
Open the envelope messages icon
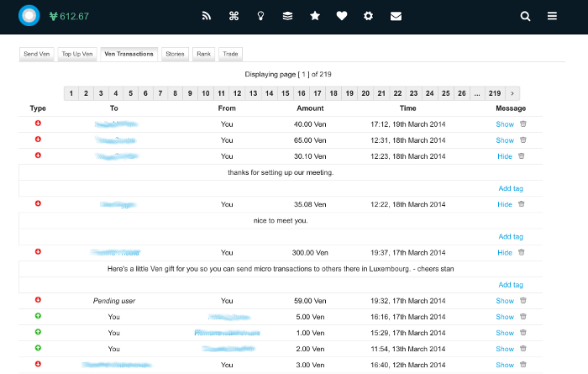click(396, 16)
